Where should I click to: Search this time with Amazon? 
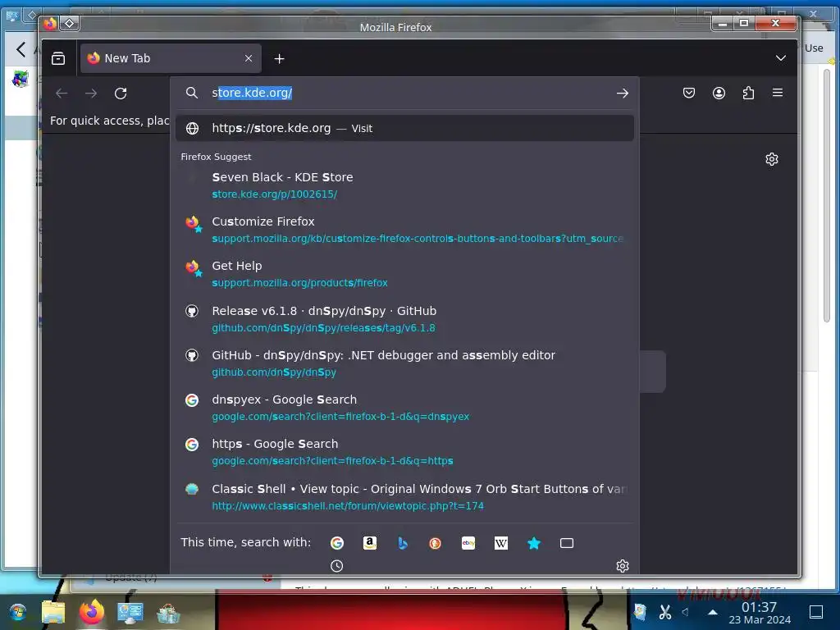coord(370,543)
